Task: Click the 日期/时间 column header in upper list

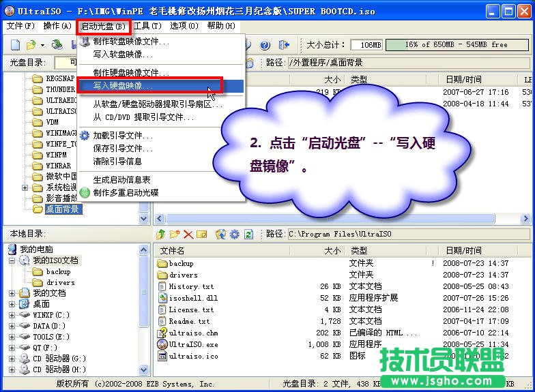Action: coord(463,80)
